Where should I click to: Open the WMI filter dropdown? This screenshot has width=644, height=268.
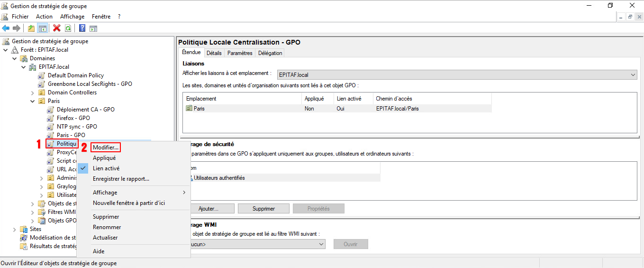pos(321,244)
